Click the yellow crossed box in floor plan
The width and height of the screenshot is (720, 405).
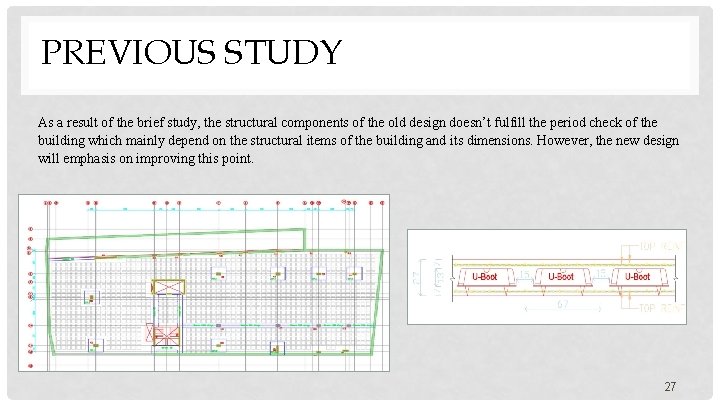(168, 287)
